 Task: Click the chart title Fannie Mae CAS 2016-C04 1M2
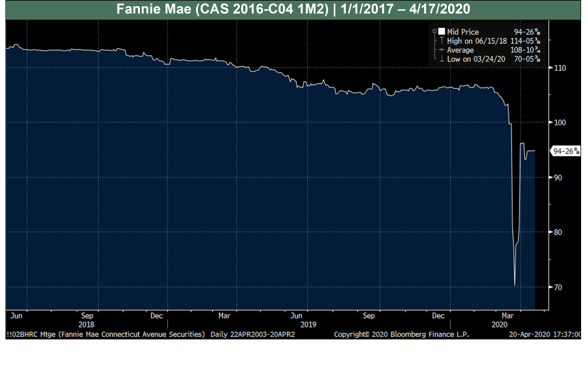293,9
